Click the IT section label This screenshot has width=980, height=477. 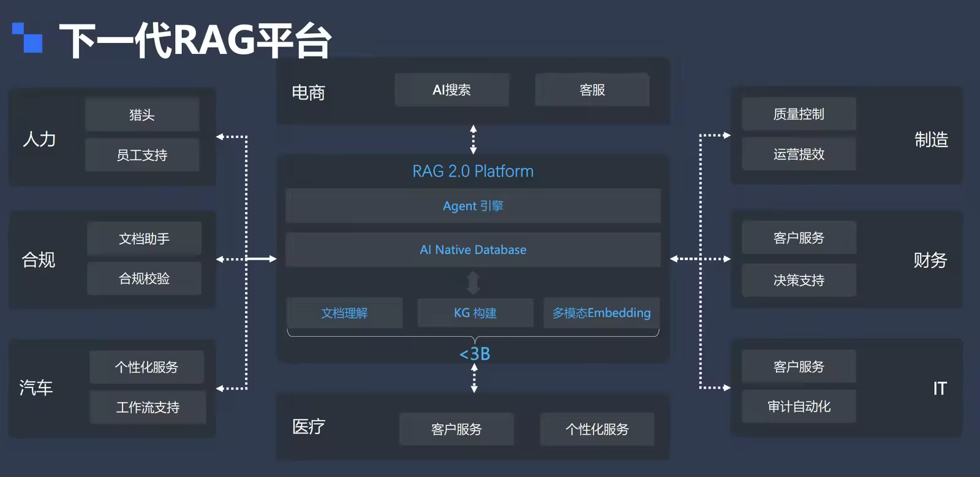click(x=940, y=388)
